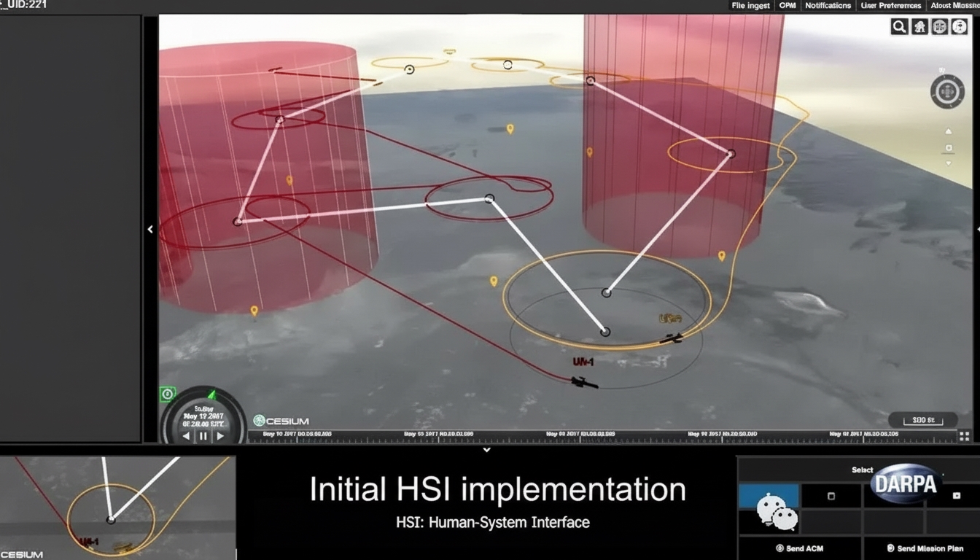Play the animation forward
Image resolution: width=980 pixels, height=560 pixels.
220,436
